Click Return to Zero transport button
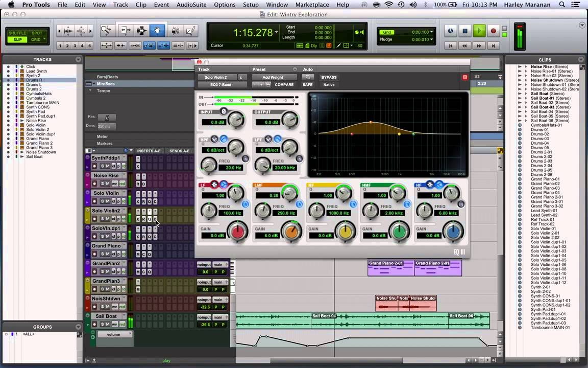The width and height of the screenshot is (588, 368). pyautogui.click(x=450, y=45)
